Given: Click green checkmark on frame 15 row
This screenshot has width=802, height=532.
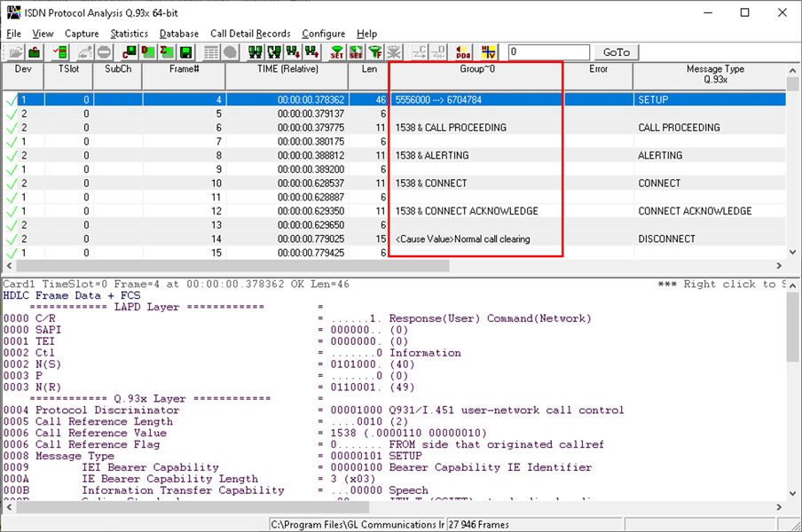Looking at the screenshot, I should coord(12,253).
